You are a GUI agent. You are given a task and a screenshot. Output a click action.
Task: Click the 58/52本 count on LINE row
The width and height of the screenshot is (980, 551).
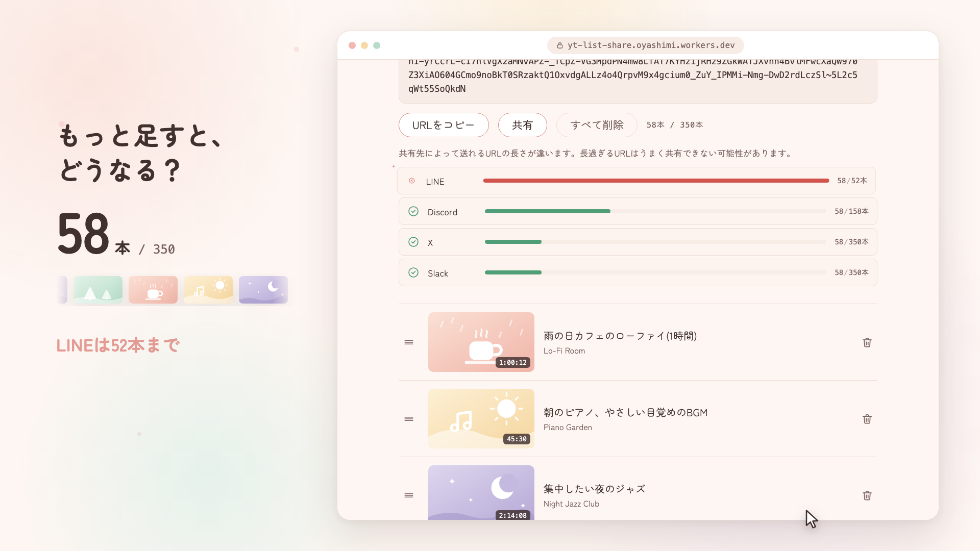click(x=852, y=181)
